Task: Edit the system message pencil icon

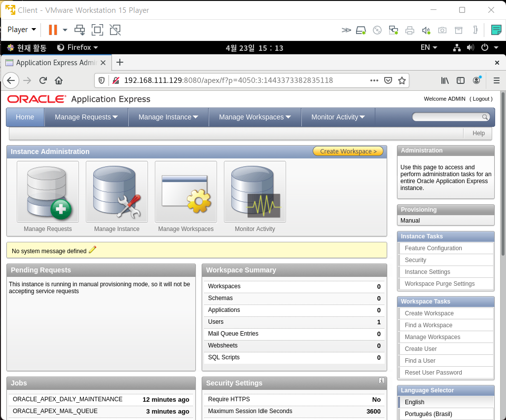Action: (92, 250)
